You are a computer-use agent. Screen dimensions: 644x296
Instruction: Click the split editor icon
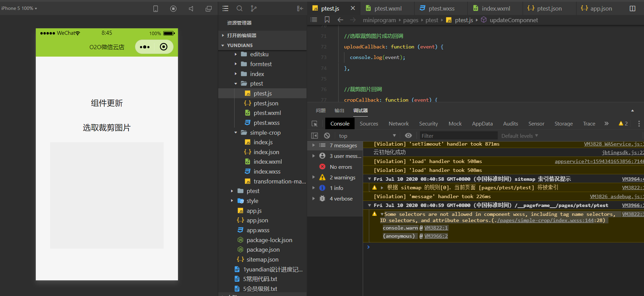tap(632, 9)
